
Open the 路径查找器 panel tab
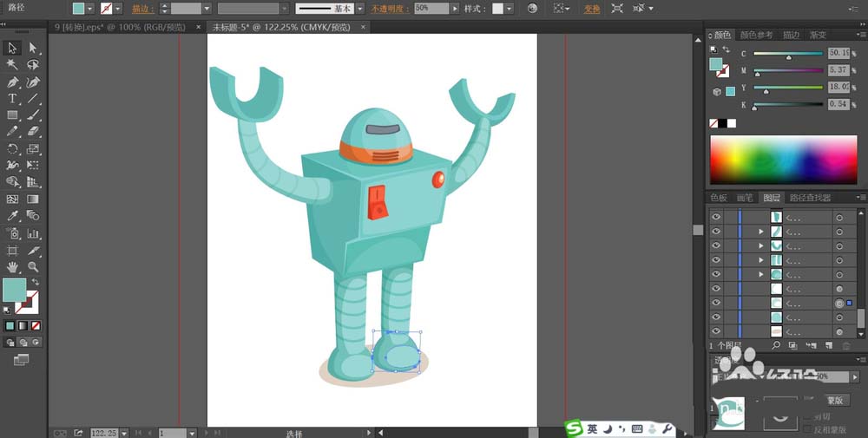(x=810, y=198)
